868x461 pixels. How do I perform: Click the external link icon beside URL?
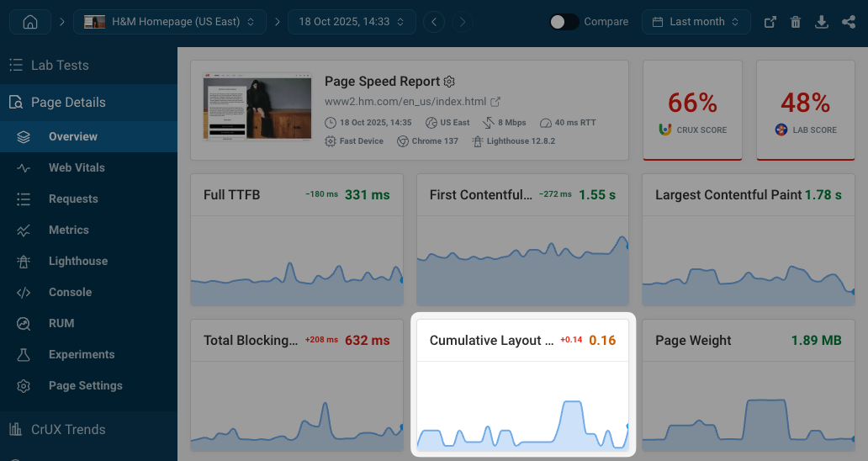(x=495, y=102)
